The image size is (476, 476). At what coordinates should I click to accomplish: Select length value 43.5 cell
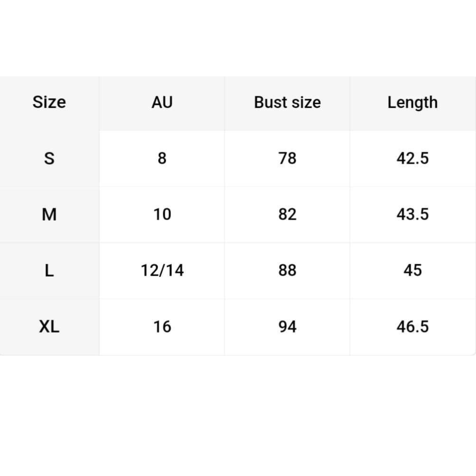click(412, 214)
